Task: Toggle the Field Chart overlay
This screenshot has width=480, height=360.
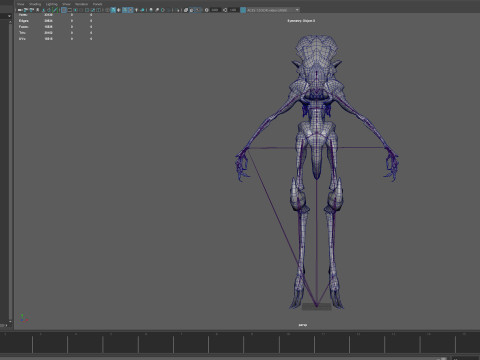Action: coord(87,10)
